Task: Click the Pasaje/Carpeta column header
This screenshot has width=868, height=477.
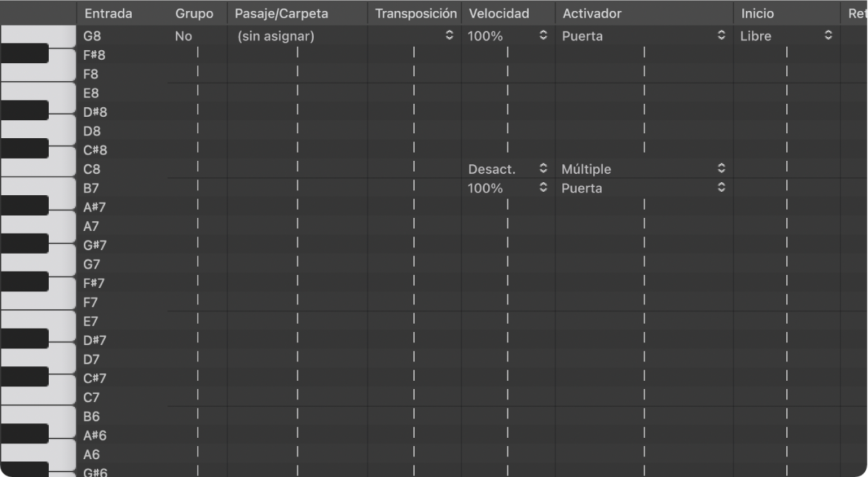Action: (282, 13)
